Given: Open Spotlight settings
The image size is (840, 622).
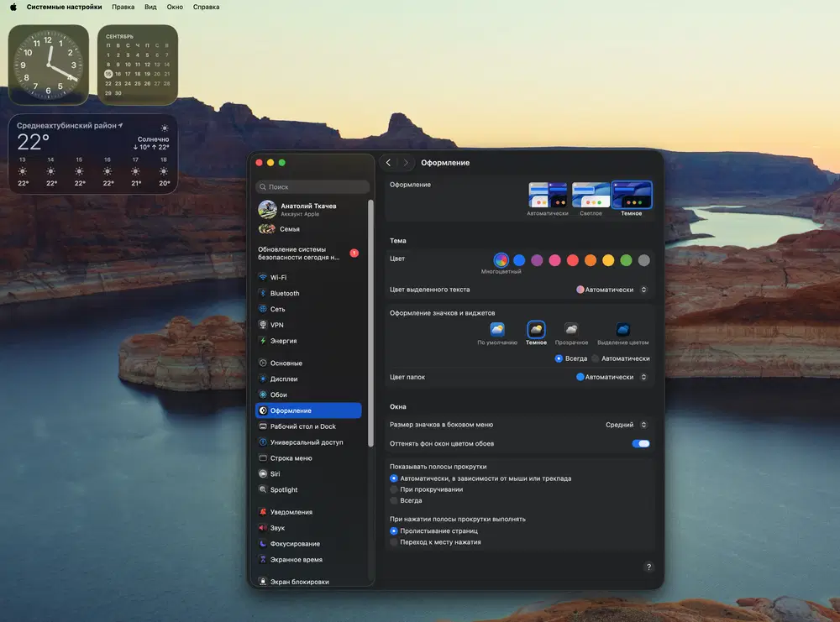Looking at the screenshot, I should coord(308,489).
